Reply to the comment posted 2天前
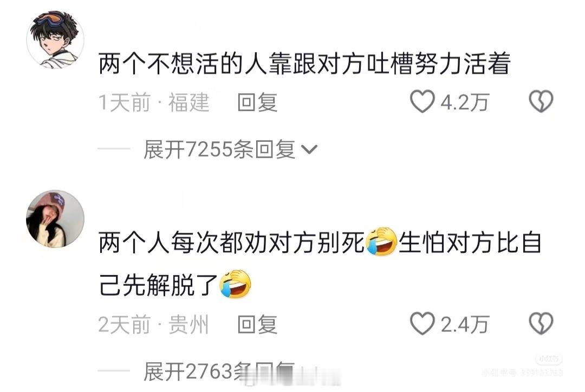The image size is (585, 392). pyautogui.click(x=257, y=324)
